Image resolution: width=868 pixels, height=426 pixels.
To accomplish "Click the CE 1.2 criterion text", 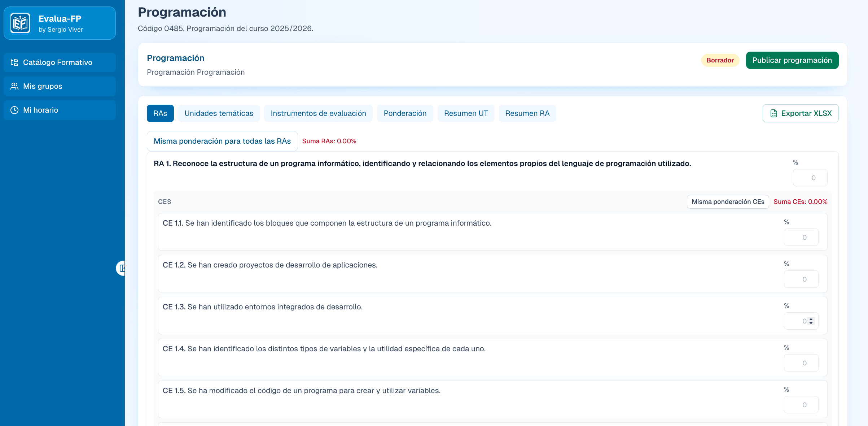I will [x=270, y=265].
